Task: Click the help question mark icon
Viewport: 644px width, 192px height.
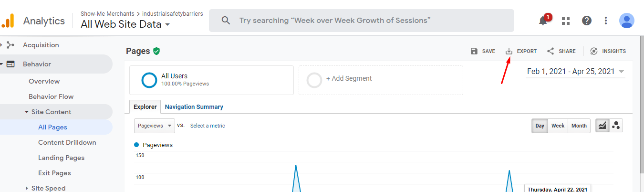Action: click(x=587, y=21)
